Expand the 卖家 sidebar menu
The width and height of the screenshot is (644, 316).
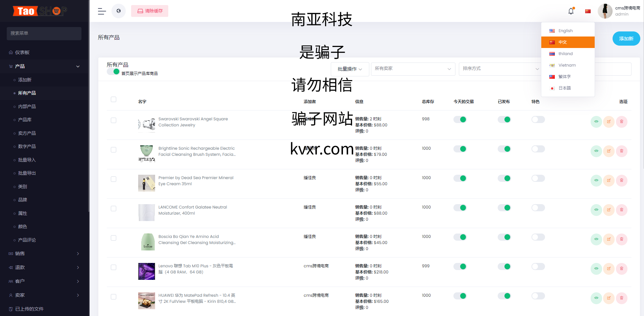(x=44, y=295)
